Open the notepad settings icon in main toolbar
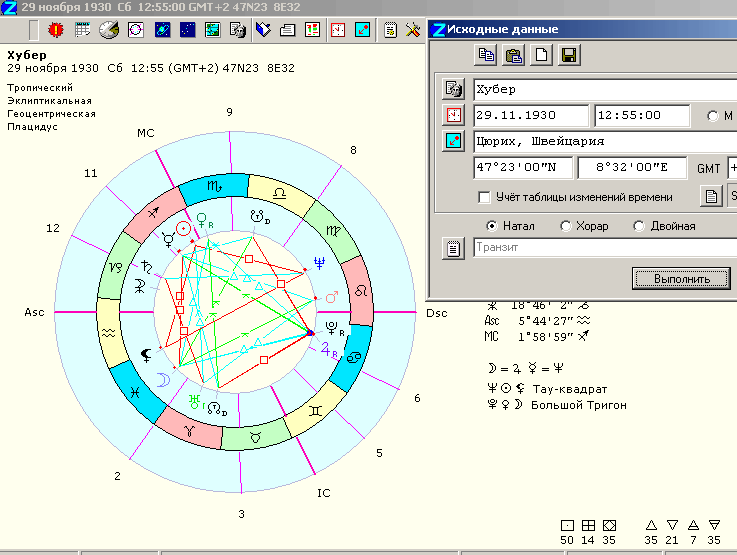This screenshot has height=555, width=737. (390, 30)
